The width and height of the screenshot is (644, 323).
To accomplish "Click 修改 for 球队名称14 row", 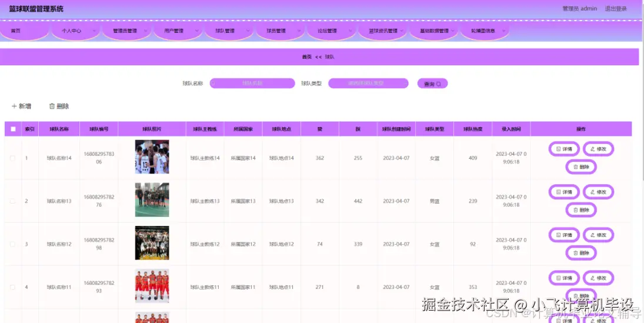I will [598, 149].
